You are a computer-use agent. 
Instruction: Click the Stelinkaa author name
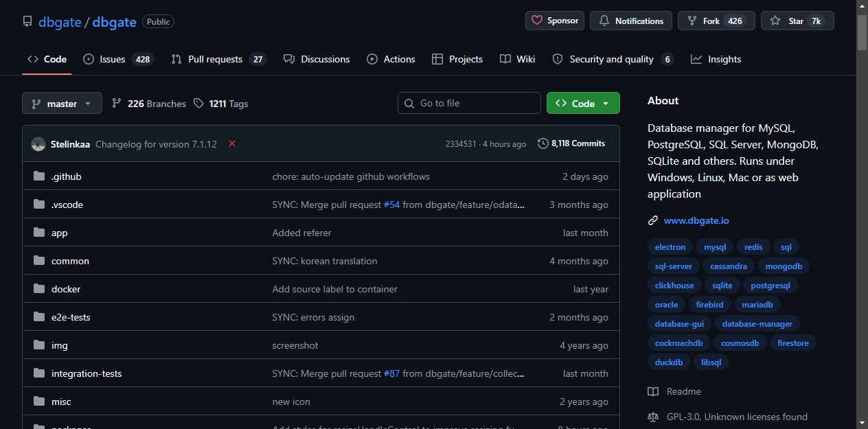pos(71,144)
